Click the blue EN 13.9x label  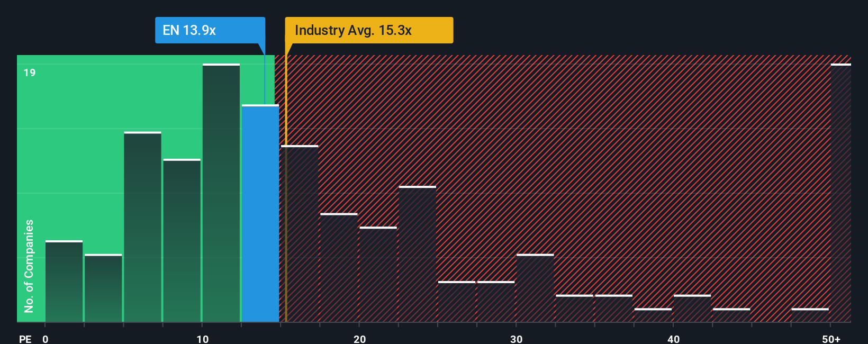[210, 30]
